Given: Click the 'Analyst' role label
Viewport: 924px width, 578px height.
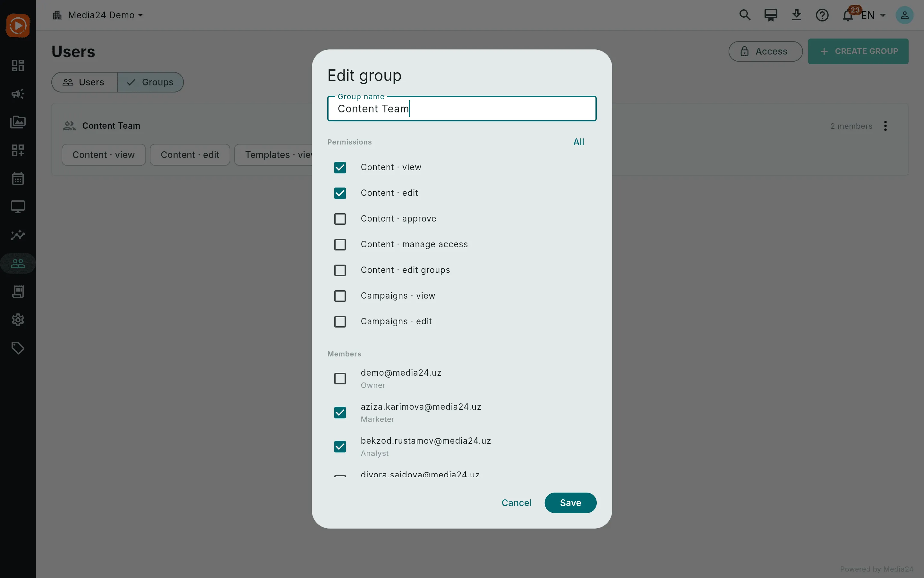Looking at the screenshot, I should pyautogui.click(x=374, y=453).
